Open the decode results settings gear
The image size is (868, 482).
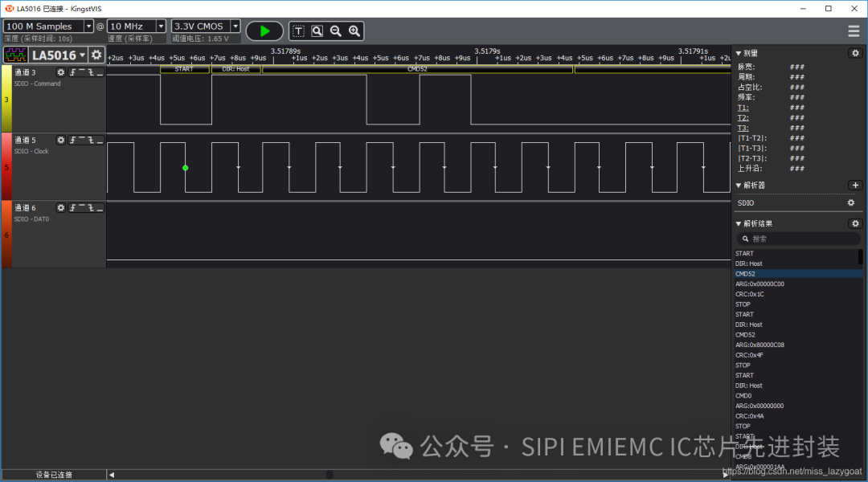click(855, 223)
